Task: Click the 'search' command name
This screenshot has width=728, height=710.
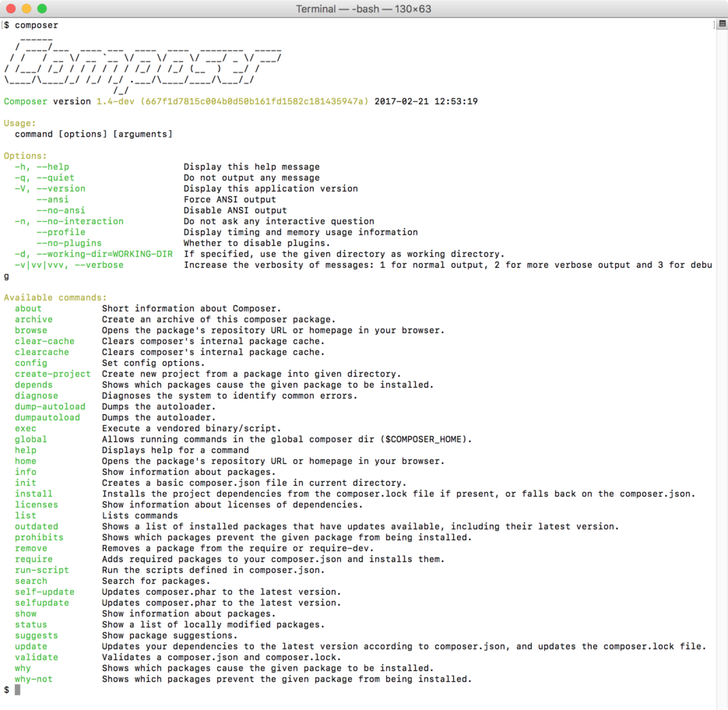Action: click(x=31, y=582)
